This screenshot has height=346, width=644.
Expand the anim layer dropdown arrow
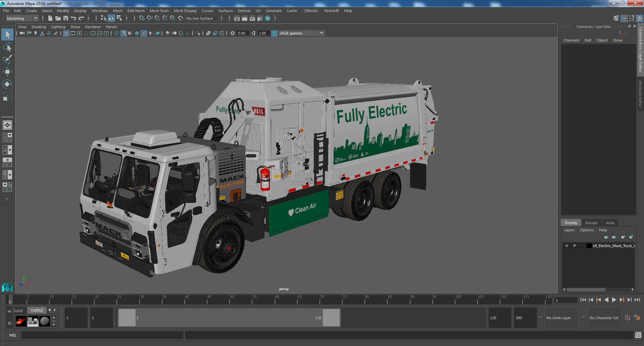point(540,318)
